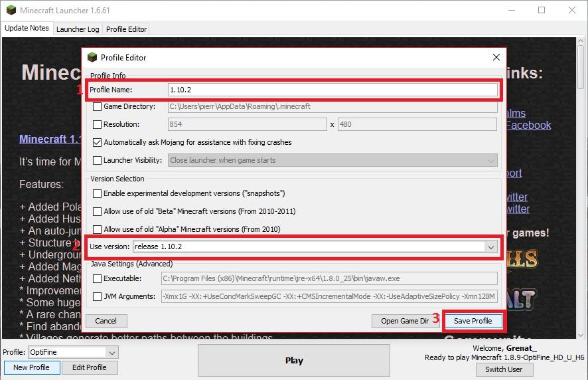
Task: Click the resolution width field 854
Action: click(x=247, y=124)
